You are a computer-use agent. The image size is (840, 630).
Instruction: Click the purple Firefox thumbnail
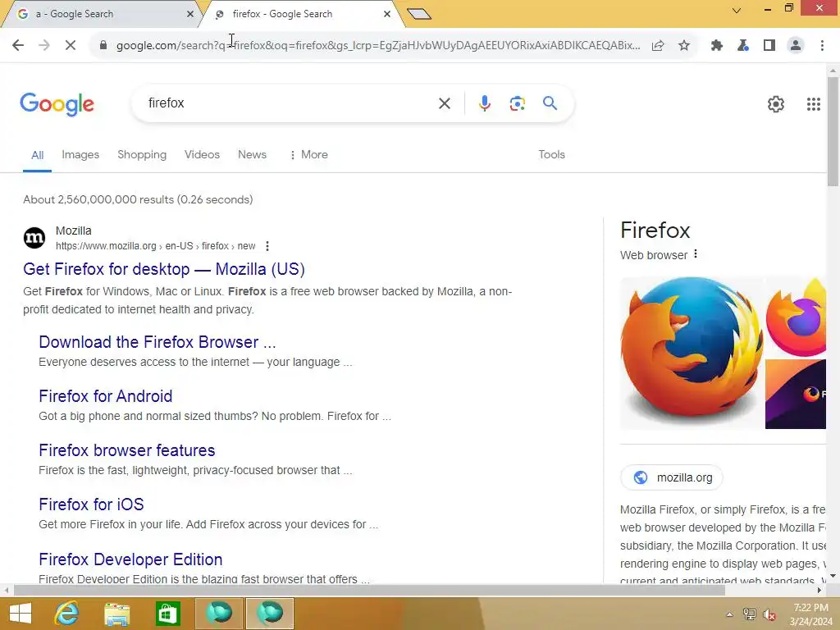(x=796, y=395)
